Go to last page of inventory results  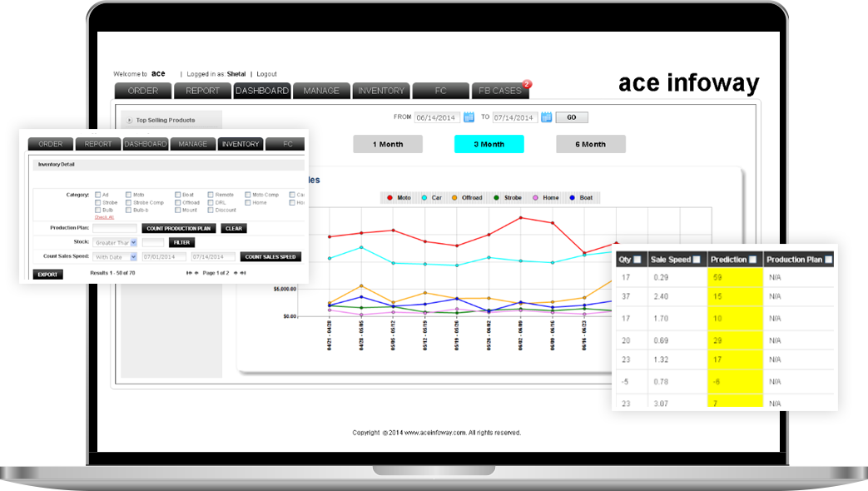click(243, 273)
